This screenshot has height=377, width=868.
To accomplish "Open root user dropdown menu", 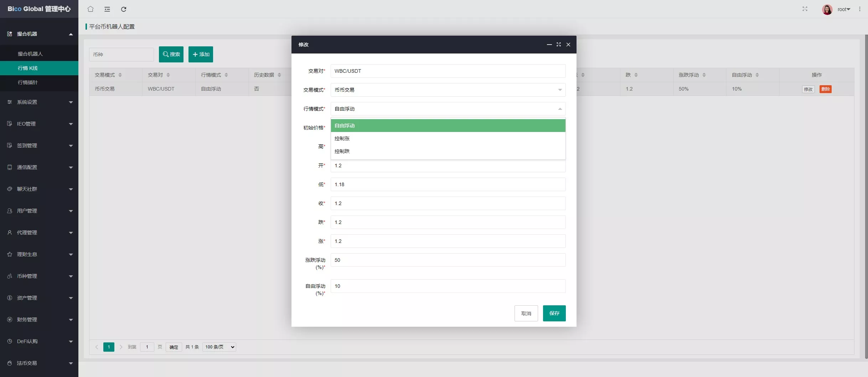I will pyautogui.click(x=844, y=9).
